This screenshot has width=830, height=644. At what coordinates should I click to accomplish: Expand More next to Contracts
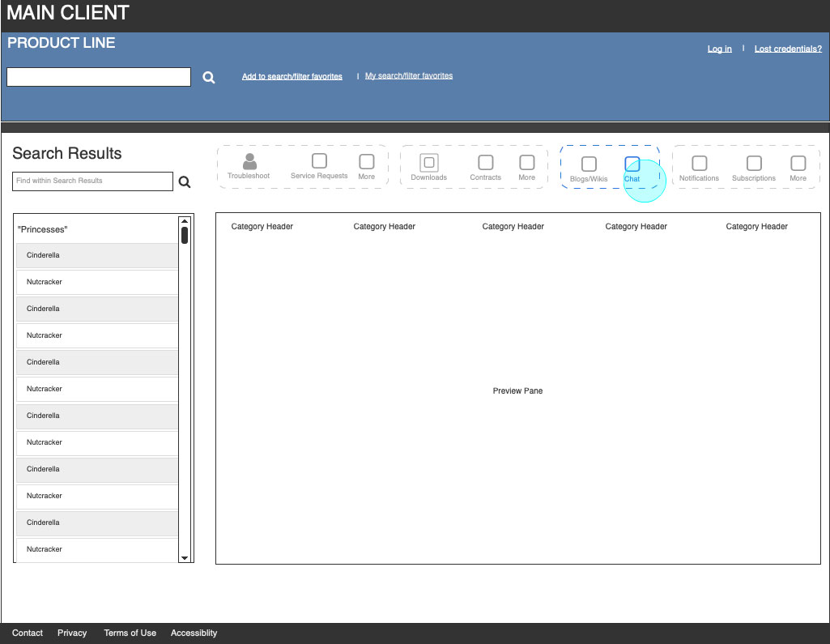pyautogui.click(x=527, y=163)
